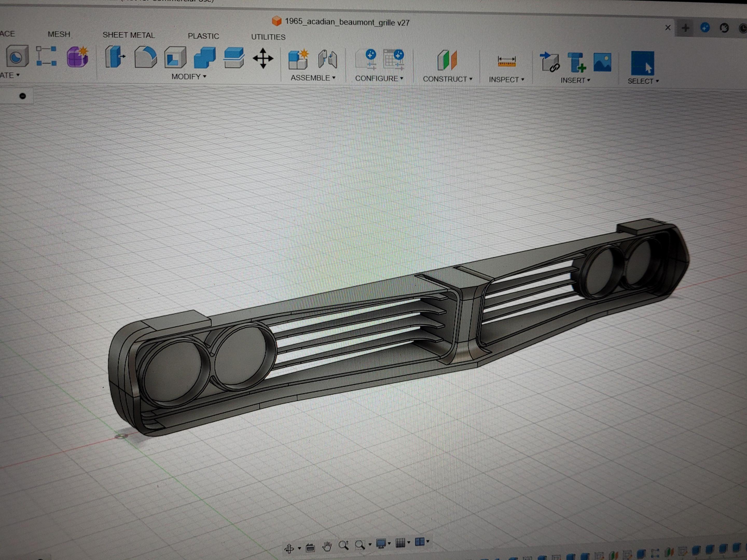
Task: Click the Combine bodies tool
Action: tap(205, 58)
